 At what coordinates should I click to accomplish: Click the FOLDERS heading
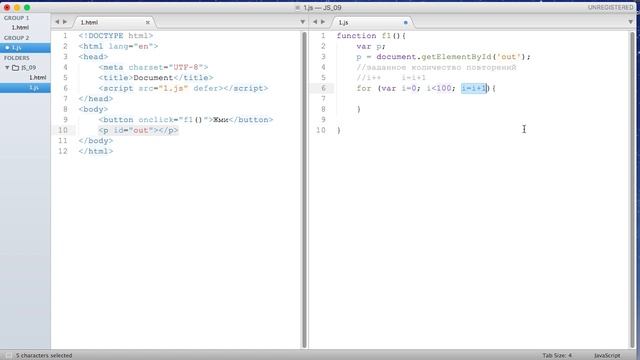point(17,58)
